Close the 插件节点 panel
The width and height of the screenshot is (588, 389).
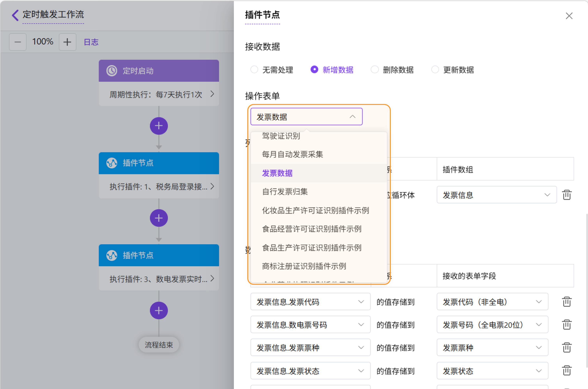tap(569, 16)
